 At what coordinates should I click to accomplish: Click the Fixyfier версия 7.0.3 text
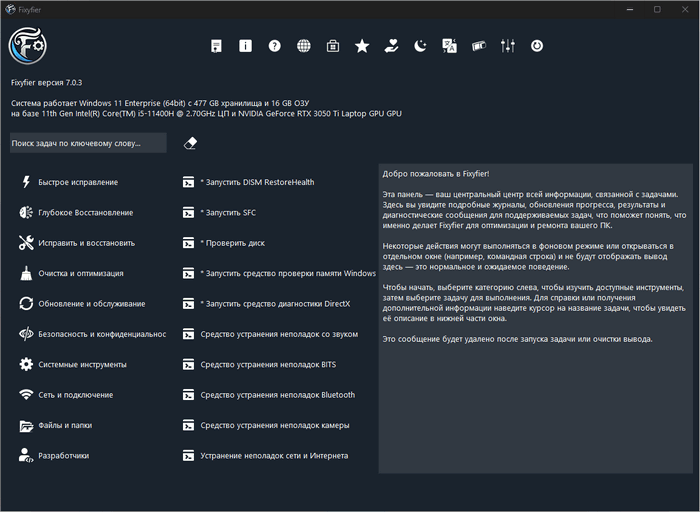coord(46,83)
